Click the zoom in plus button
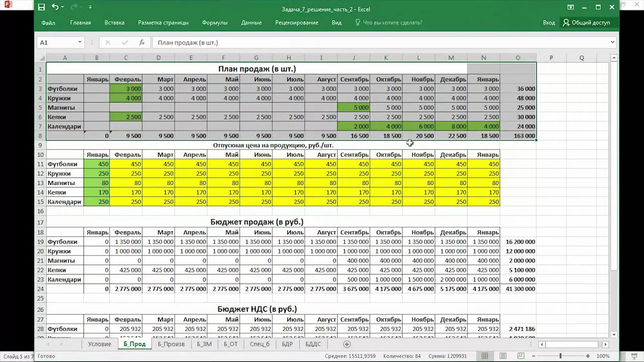 (x=588, y=356)
